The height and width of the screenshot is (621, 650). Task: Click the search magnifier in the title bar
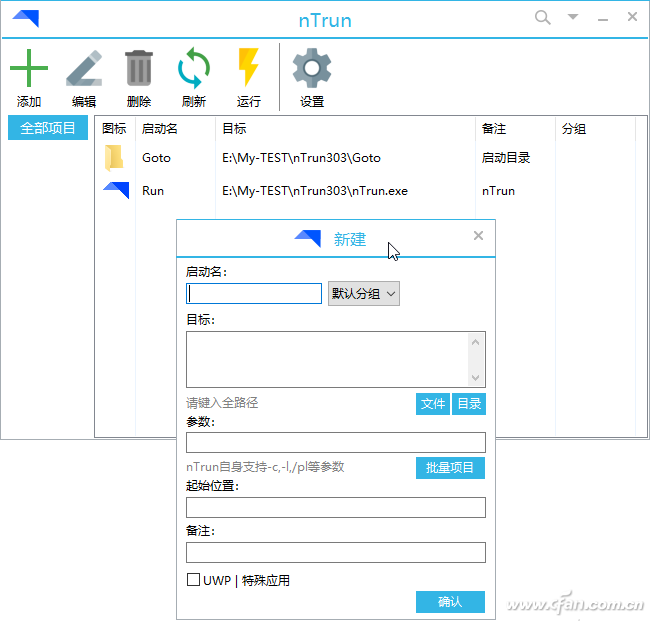point(543,18)
